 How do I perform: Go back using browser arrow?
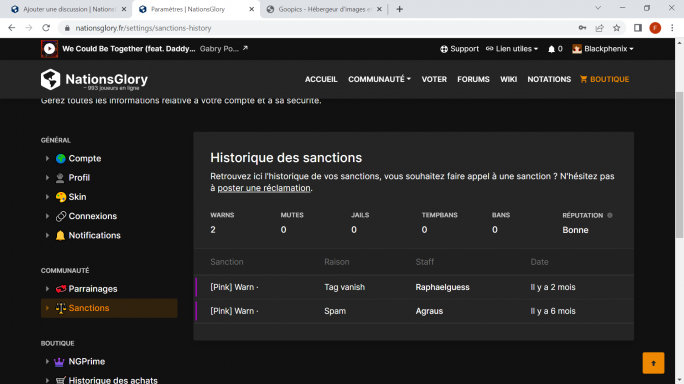pyautogui.click(x=12, y=28)
